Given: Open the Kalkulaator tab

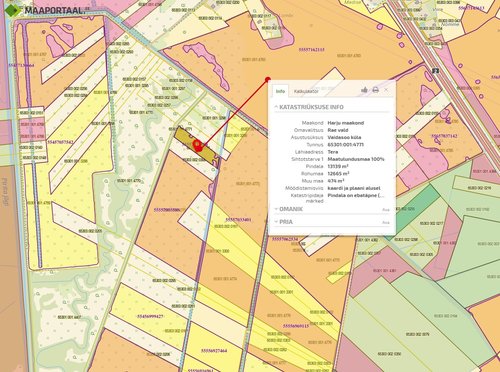Looking at the screenshot, I should [x=306, y=91].
